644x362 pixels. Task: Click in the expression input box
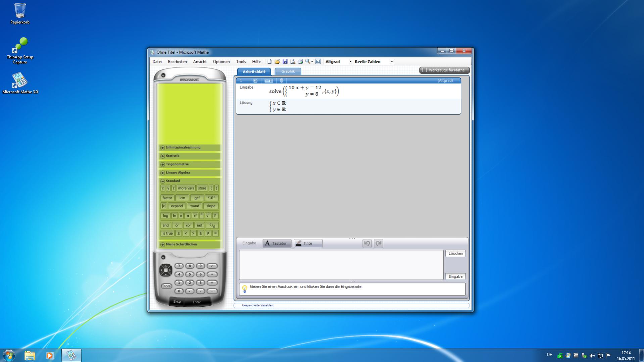pos(341,265)
